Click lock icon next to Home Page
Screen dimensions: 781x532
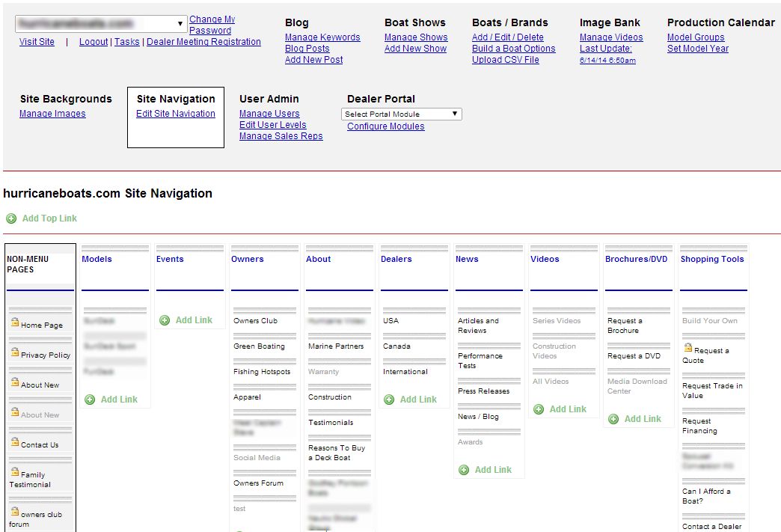(x=15, y=322)
